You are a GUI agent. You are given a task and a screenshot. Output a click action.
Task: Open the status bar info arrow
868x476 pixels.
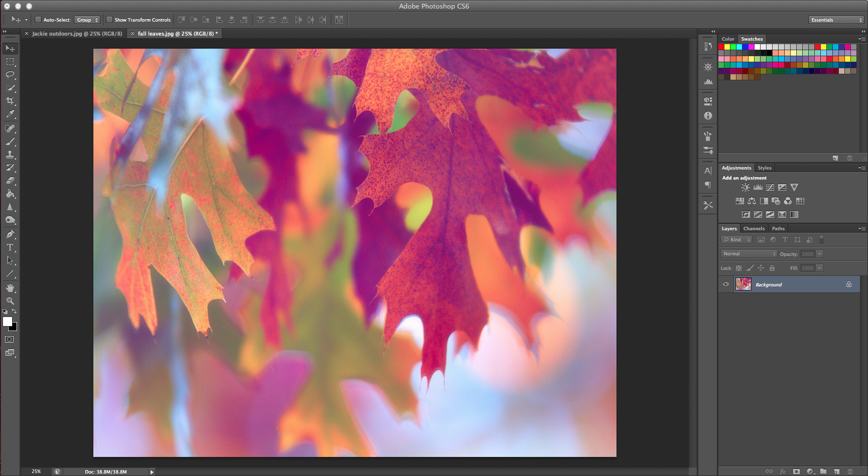pos(152,472)
